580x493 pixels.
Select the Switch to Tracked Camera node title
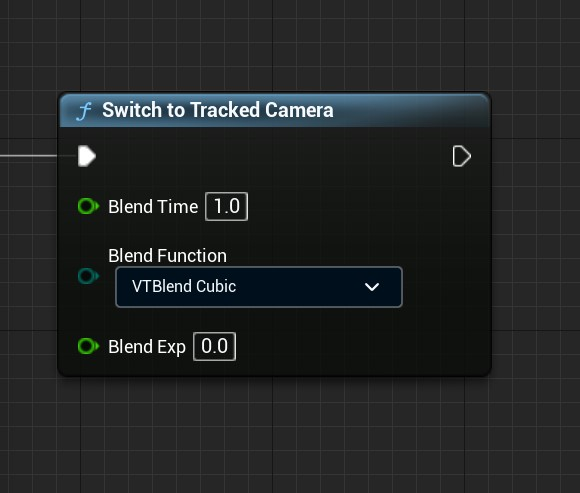(x=218, y=110)
